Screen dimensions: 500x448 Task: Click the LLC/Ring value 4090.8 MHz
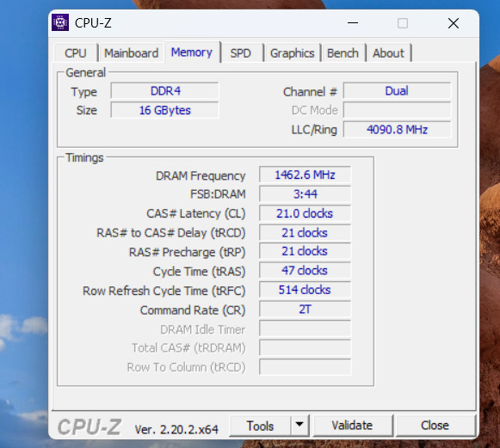tap(397, 130)
